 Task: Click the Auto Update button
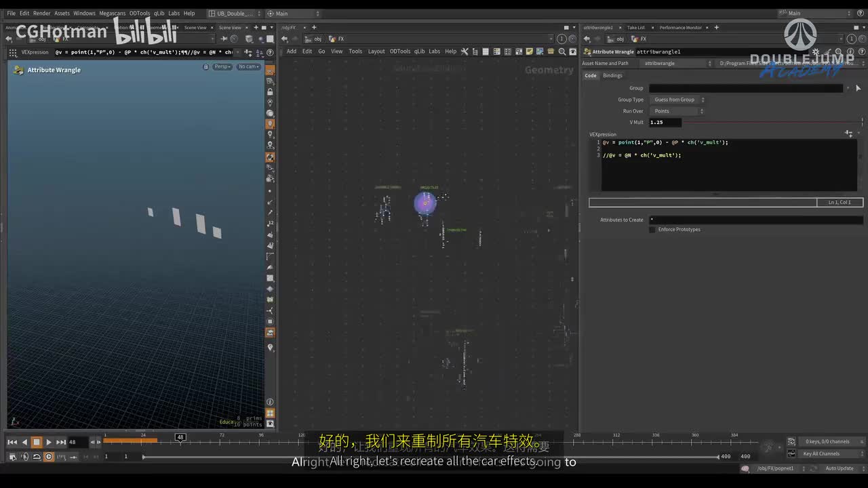[840, 468]
